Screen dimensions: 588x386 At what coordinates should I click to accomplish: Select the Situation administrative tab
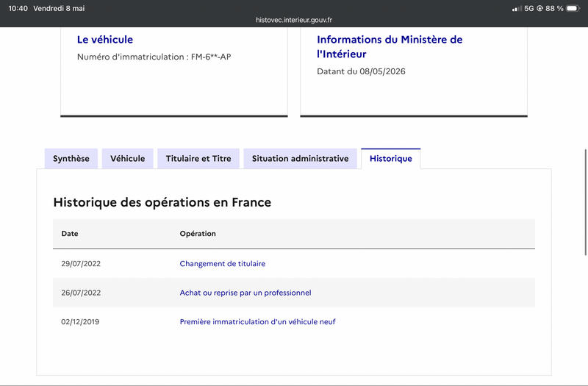301,159
